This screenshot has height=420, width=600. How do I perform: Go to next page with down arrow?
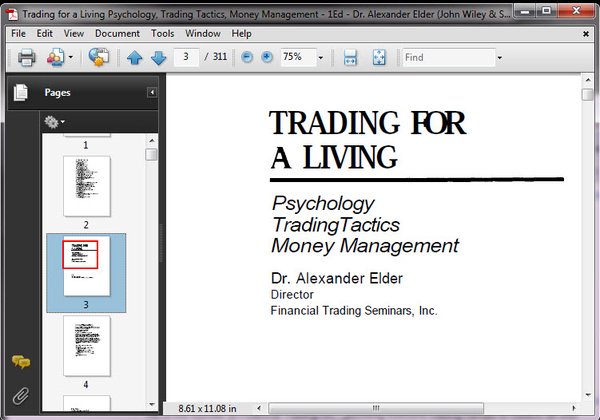click(158, 58)
